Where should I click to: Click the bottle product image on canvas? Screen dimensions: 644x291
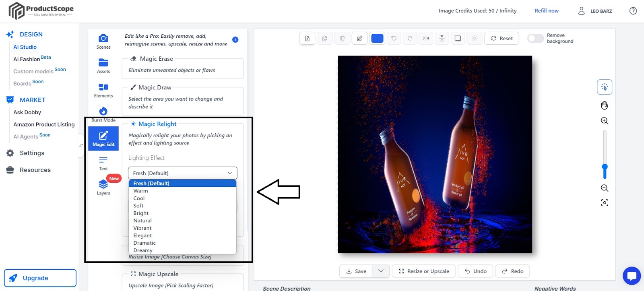pyautogui.click(x=435, y=155)
